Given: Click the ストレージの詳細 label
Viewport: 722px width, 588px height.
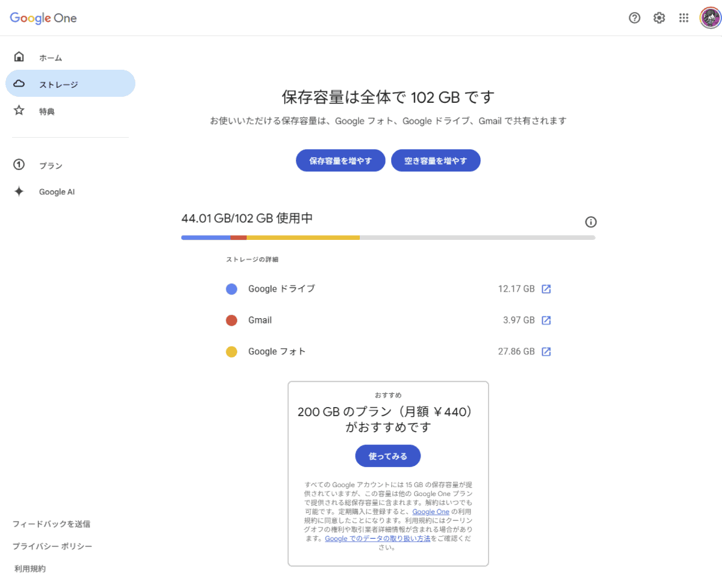Looking at the screenshot, I should (x=252, y=260).
